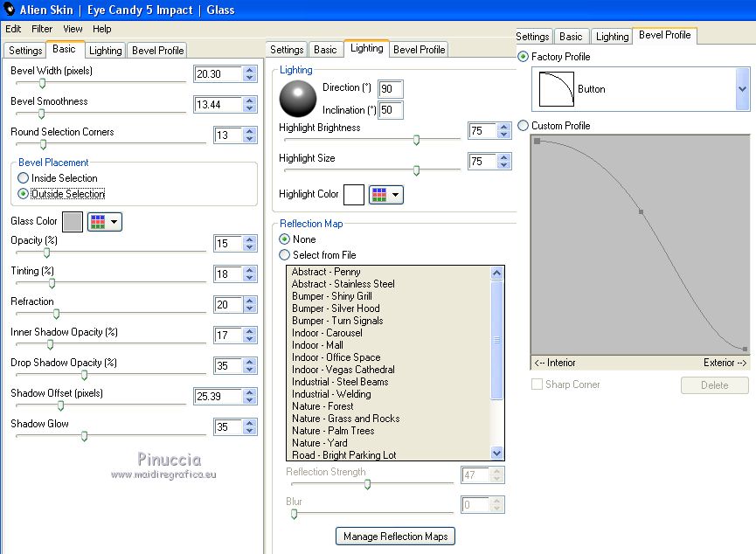Click the reflection list scroll down arrow

pos(496,454)
